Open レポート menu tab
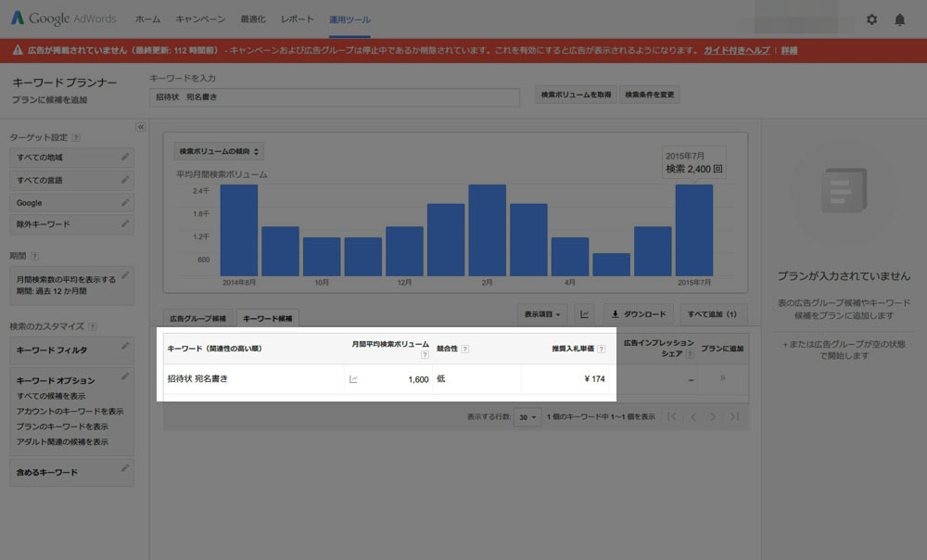Image resolution: width=927 pixels, height=560 pixels. pos(298,19)
